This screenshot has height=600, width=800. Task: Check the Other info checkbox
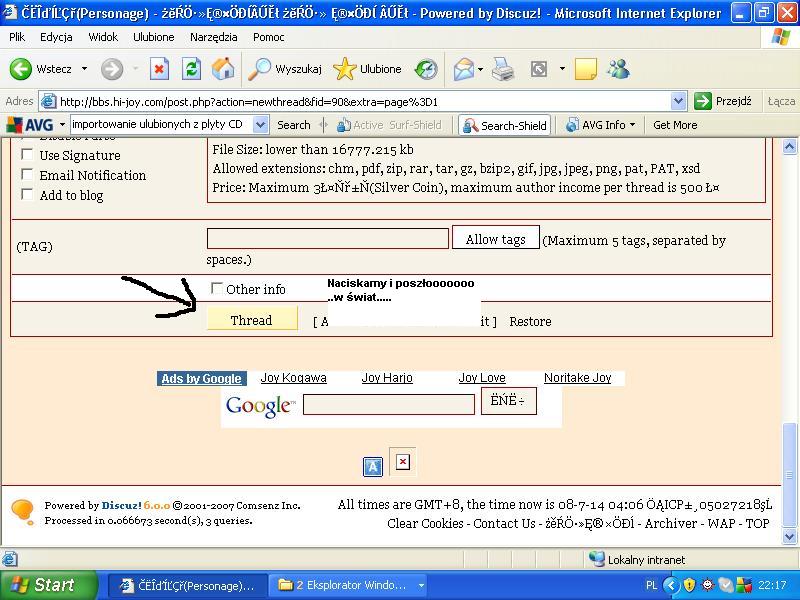coord(217,289)
